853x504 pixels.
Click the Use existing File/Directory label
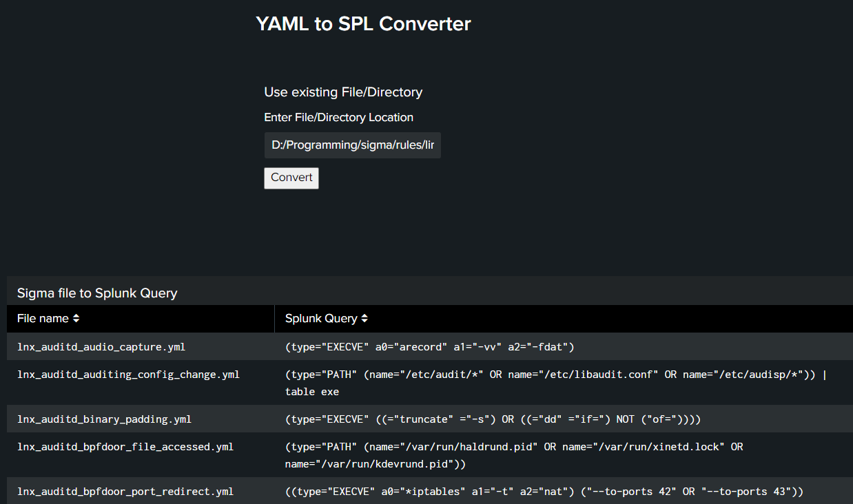(343, 92)
